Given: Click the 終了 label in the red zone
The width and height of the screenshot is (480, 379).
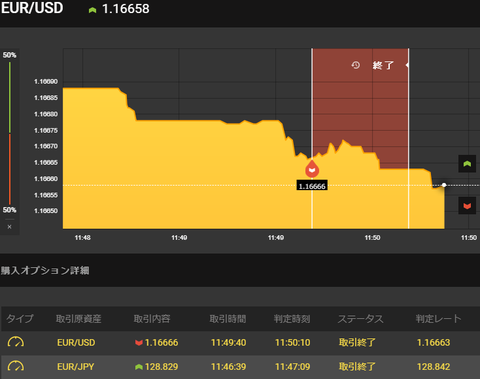Looking at the screenshot, I should (383, 65).
